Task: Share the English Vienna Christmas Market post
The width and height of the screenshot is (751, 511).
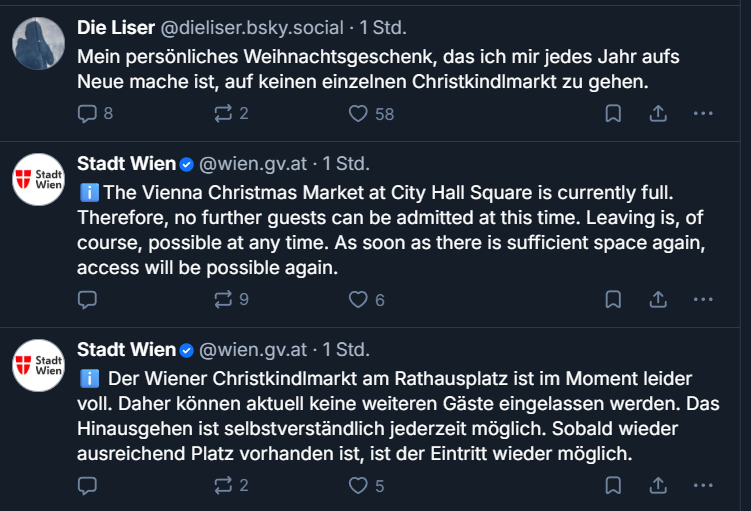Action: click(658, 299)
